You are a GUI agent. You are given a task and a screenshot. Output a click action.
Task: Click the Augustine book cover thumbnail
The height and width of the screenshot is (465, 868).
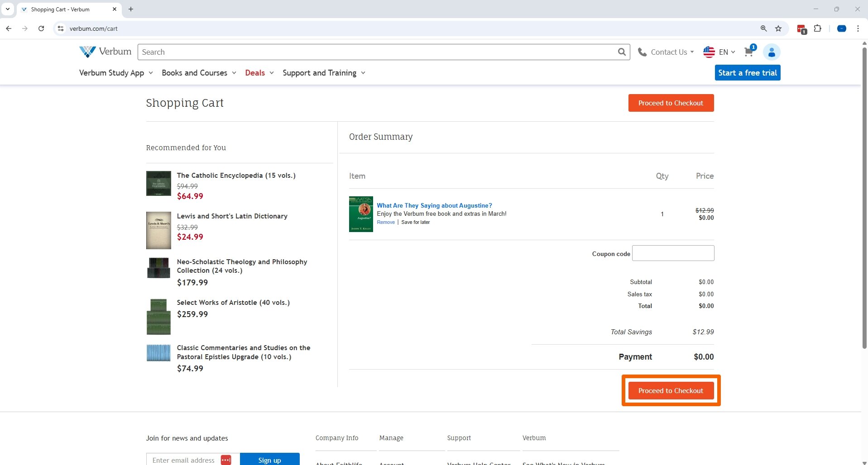(361, 214)
